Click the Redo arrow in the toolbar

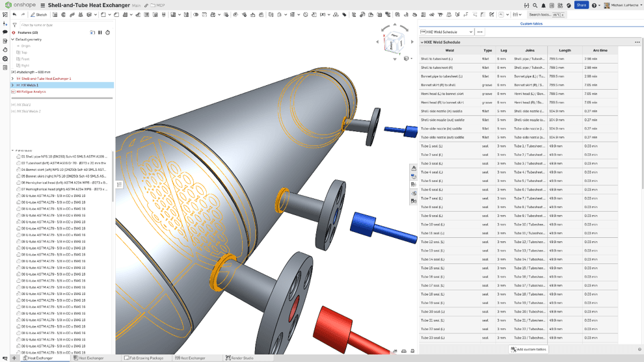(23, 14)
